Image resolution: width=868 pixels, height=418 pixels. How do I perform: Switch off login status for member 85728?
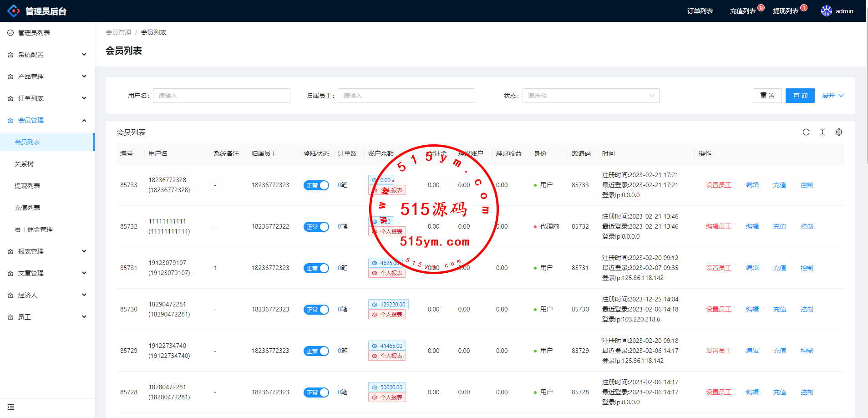tap(316, 393)
